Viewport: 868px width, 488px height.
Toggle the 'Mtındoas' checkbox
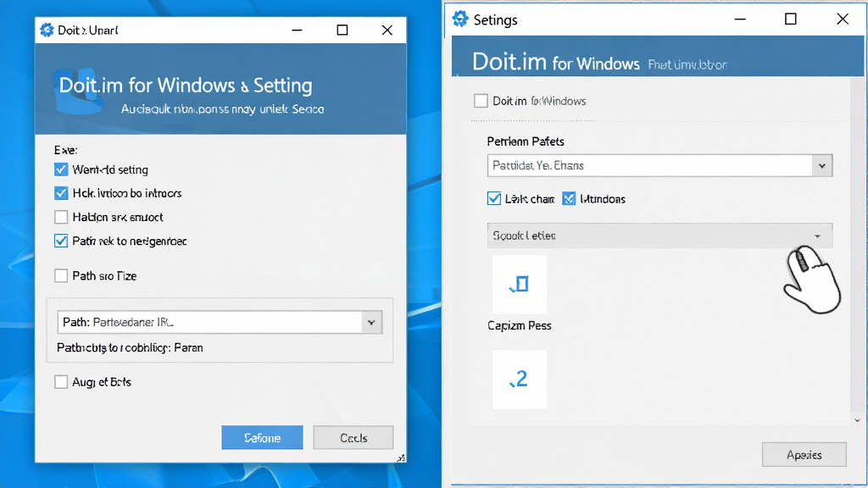point(569,198)
